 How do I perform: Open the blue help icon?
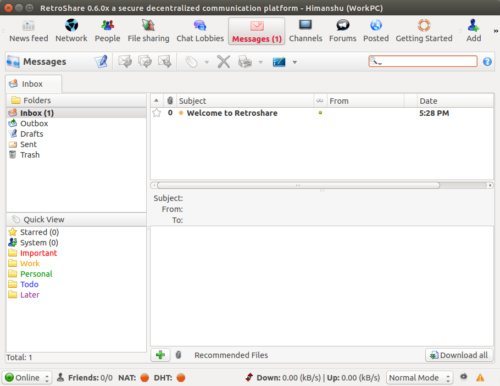[487, 62]
